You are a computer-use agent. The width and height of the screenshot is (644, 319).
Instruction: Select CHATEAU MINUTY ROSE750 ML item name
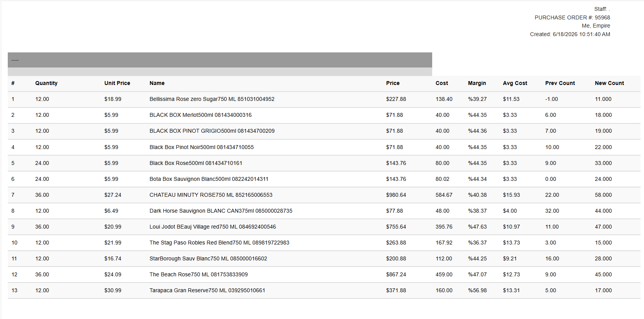pos(211,195)
